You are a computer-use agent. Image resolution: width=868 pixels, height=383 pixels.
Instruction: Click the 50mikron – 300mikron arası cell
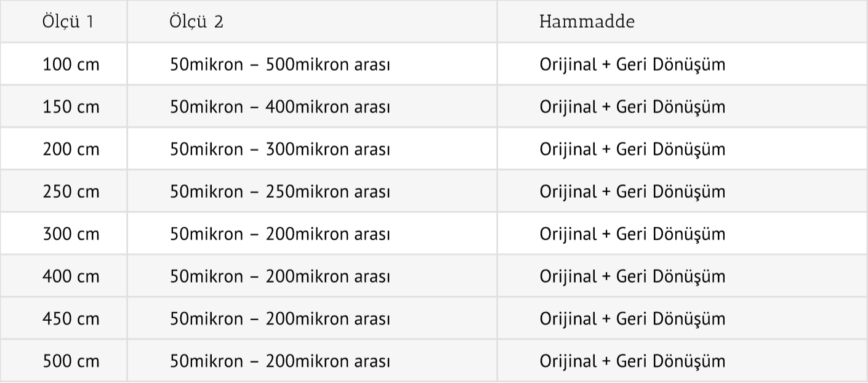280,149
